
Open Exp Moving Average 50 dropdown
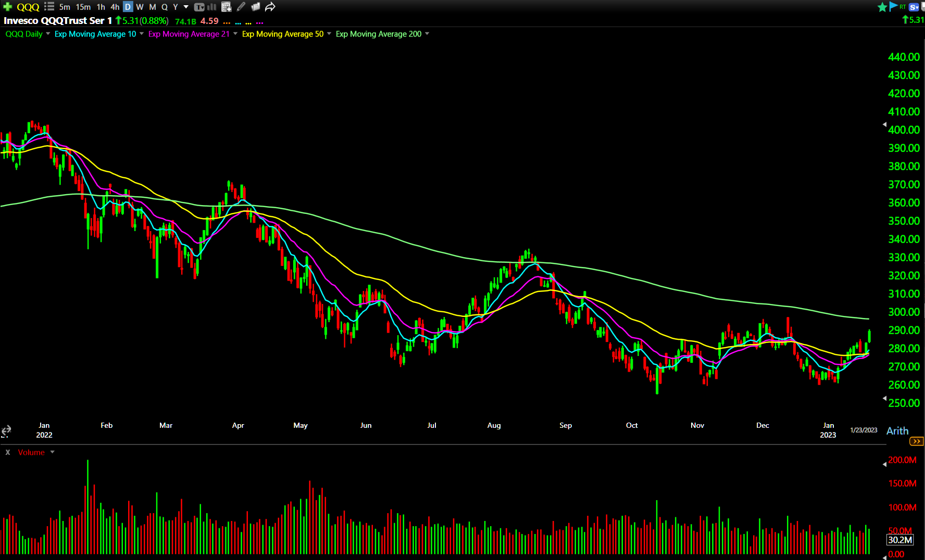pos(329,34)
